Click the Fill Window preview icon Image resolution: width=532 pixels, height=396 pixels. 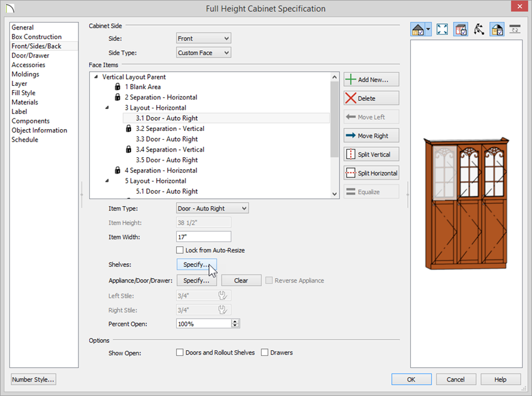pos(442,29)
